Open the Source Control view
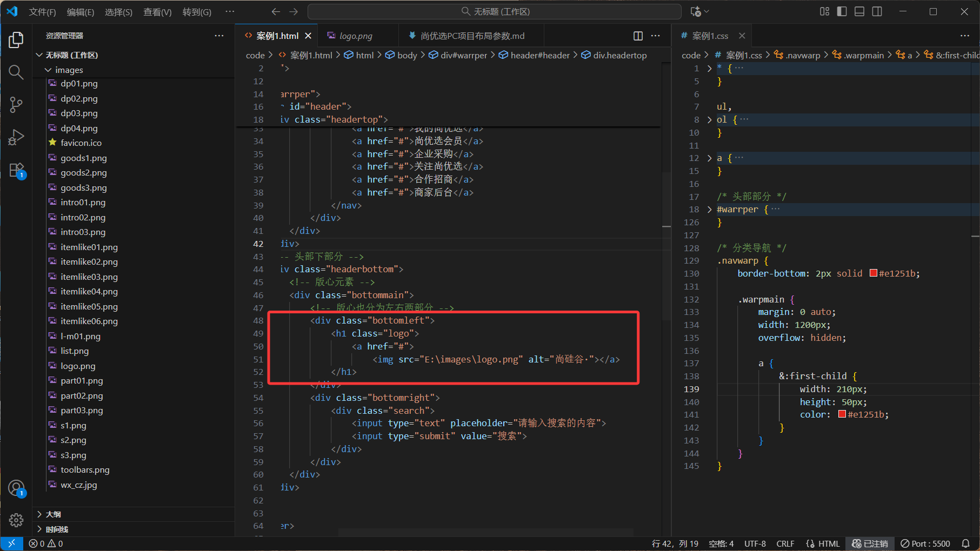The height and width of the screenshot is (551, 980). tap(16, 105)
